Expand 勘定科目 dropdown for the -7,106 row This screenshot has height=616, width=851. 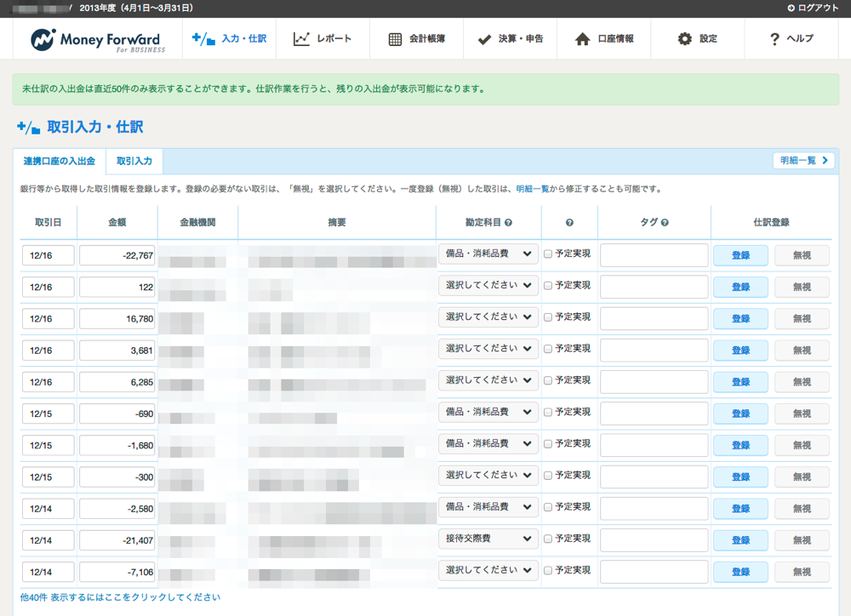point(488,570)
